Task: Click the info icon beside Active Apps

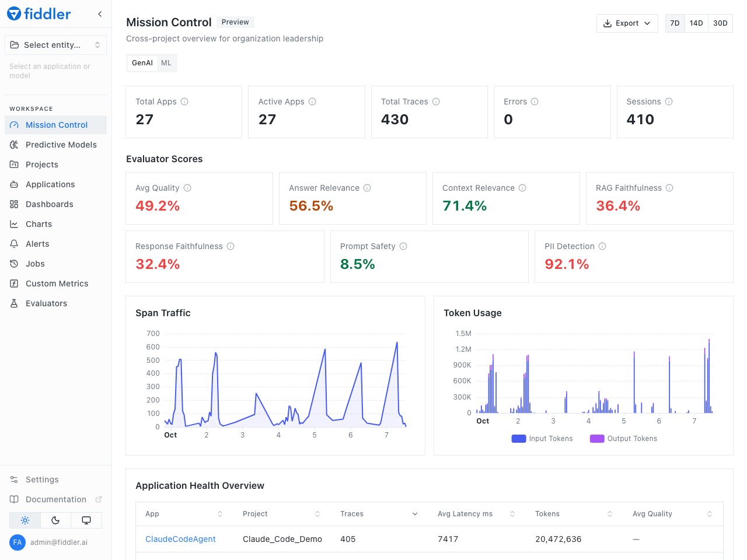Action: [312, 101]
